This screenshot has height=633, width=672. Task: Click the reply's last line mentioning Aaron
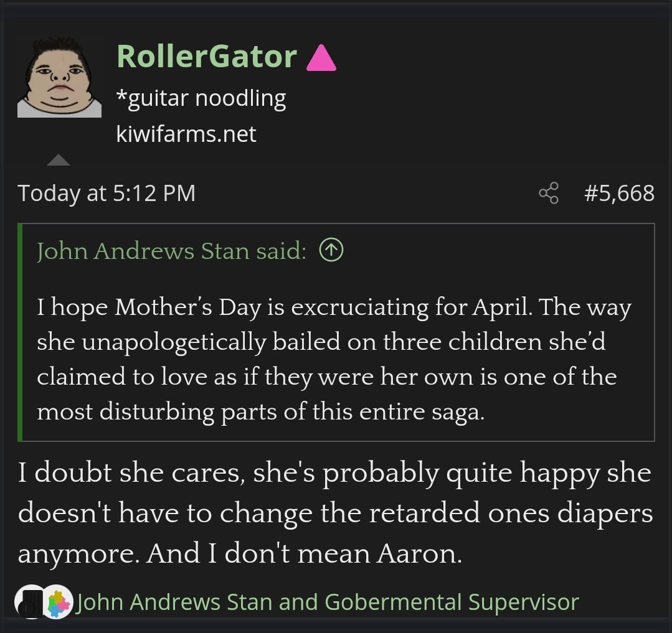click(240, 553)
